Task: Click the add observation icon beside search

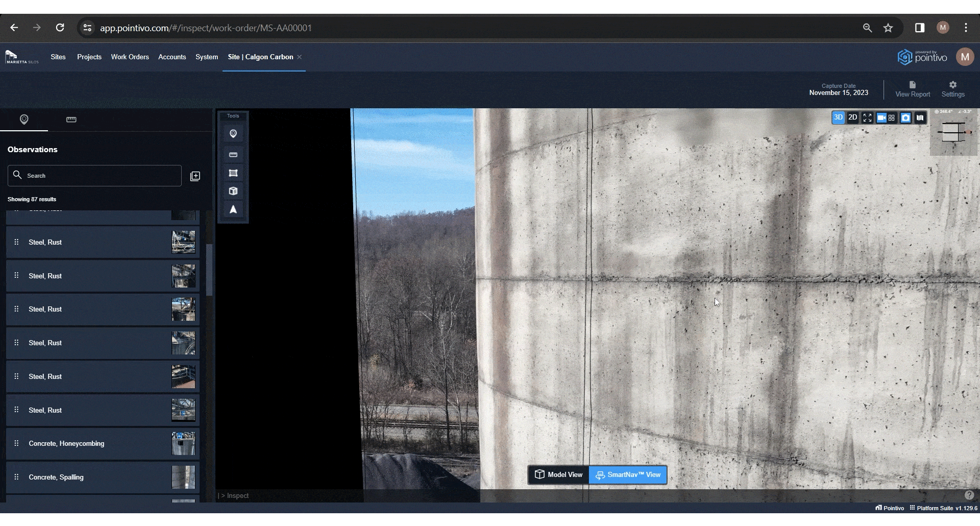Action: [x=195, y=176]
